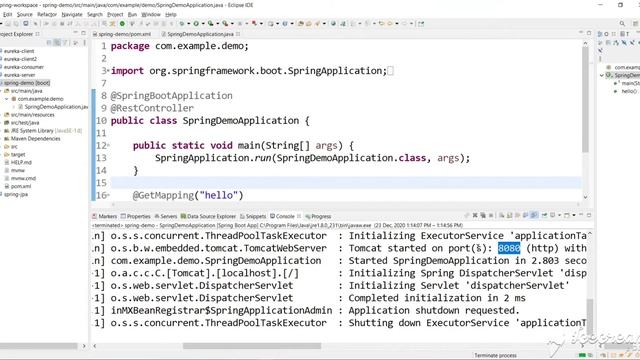Click the editor scroll down arrow
The image size is (640, 360).
tap(585, 197)
